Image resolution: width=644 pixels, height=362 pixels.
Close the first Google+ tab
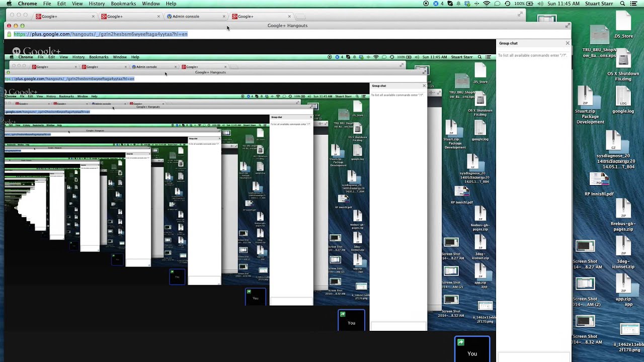pos(93,16)
